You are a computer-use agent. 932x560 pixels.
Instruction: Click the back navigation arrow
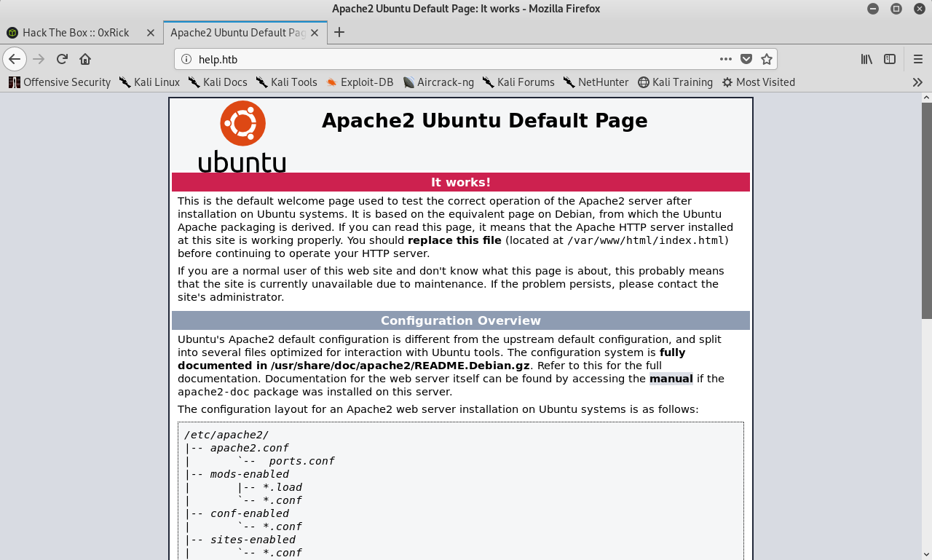15,59
